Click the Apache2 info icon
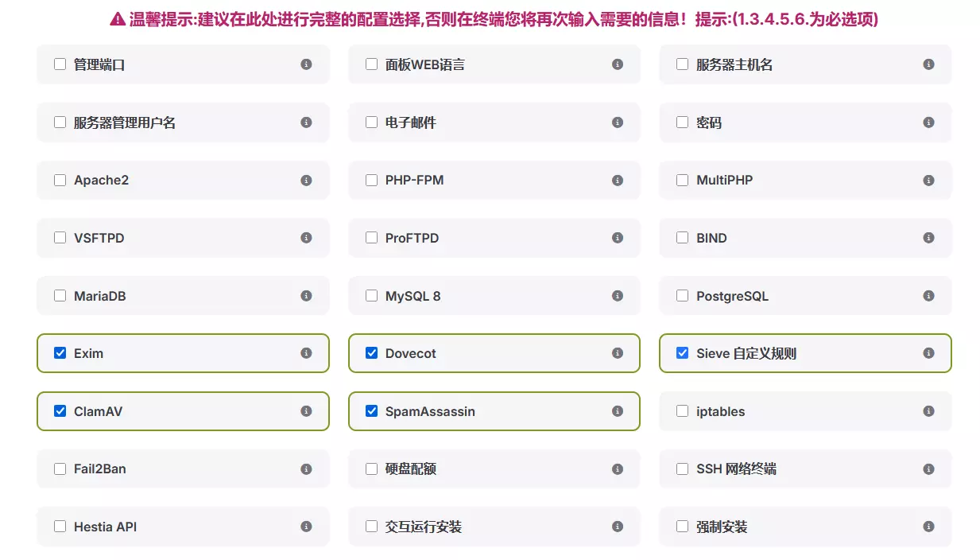This screenshot has width=980, height=560. click(306, 181)
